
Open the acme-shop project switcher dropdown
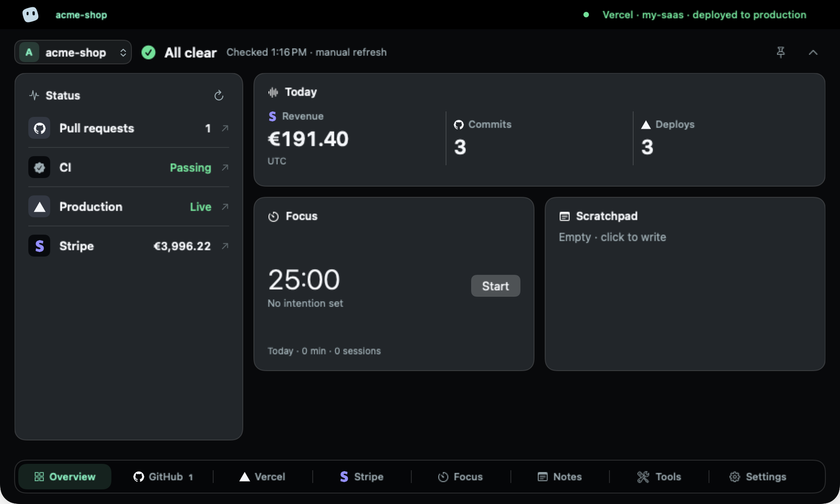(73, 52)
